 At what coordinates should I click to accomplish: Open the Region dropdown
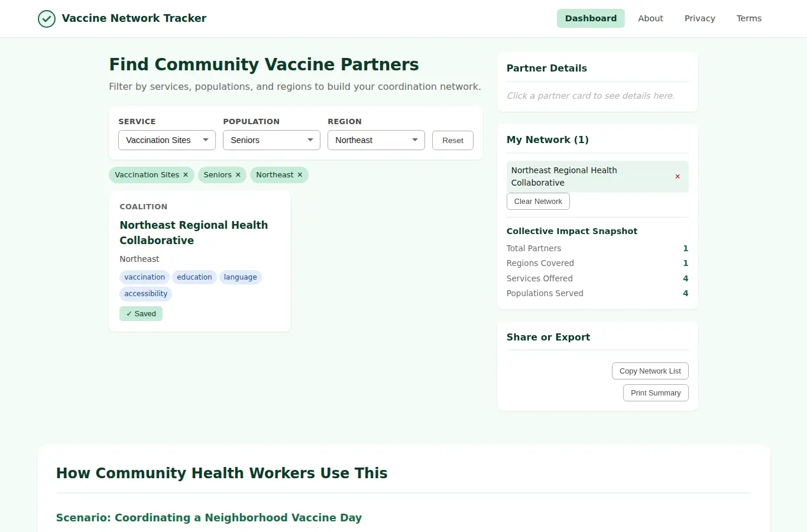376,140
